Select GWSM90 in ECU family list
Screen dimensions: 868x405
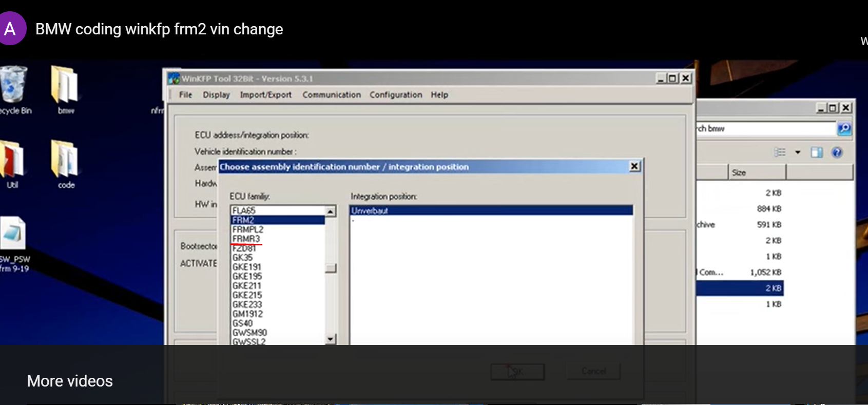(278, 333)
